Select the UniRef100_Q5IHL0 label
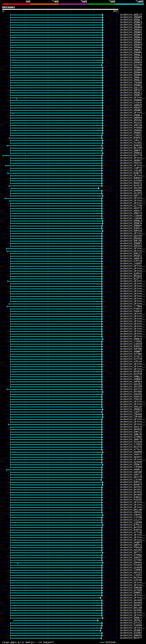The height and width of the screenshot is (644, 146). pos(131,620)
